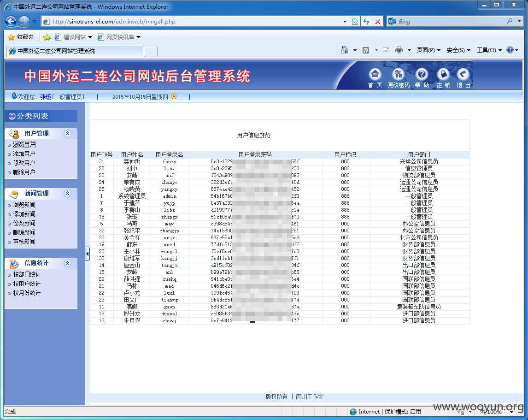Screen dimensions: 528x420
Task: Click user name 樊仲禹 cell
Action: [x=132, y=161]
